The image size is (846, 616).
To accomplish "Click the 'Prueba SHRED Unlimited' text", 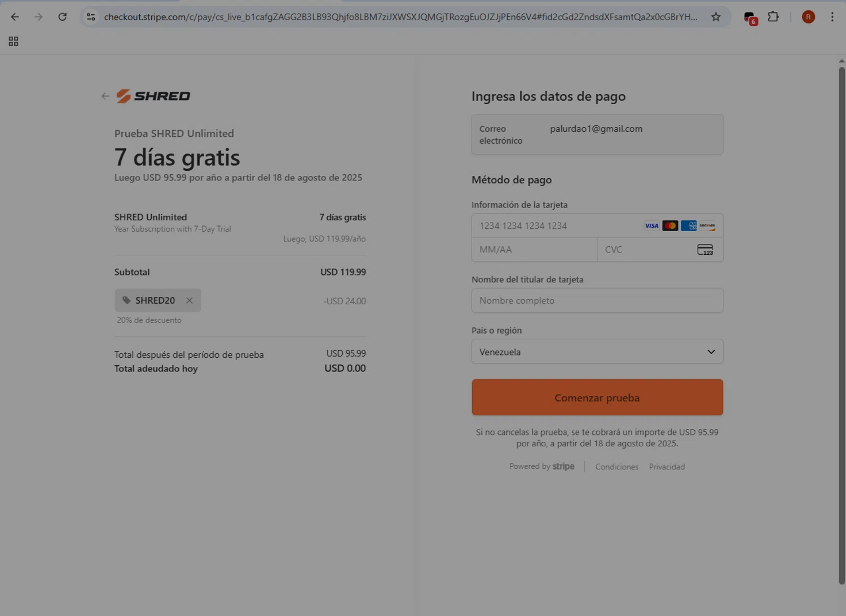I will point(174,134).
